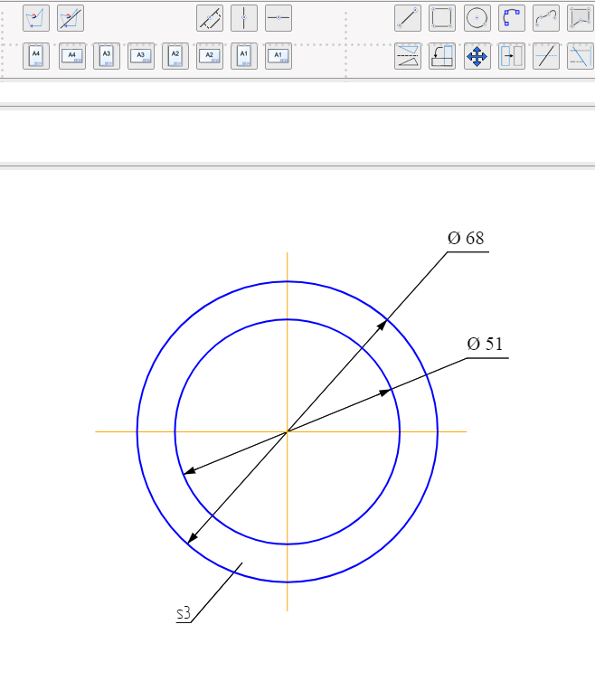Choose the A2 portrait sheet format
Viewport: 595px width, 700px height.
[x=175, y=56]
